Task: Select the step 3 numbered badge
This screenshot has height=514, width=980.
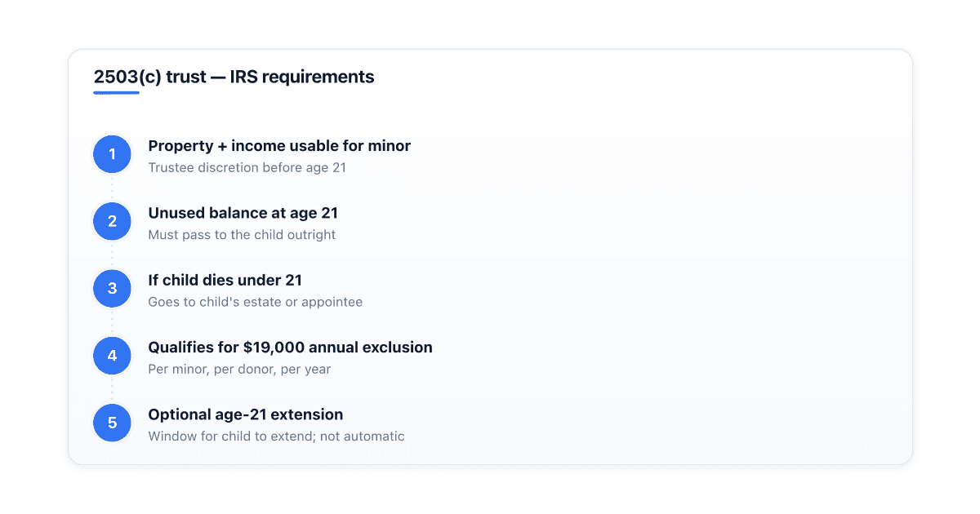Action: [113, 288]
